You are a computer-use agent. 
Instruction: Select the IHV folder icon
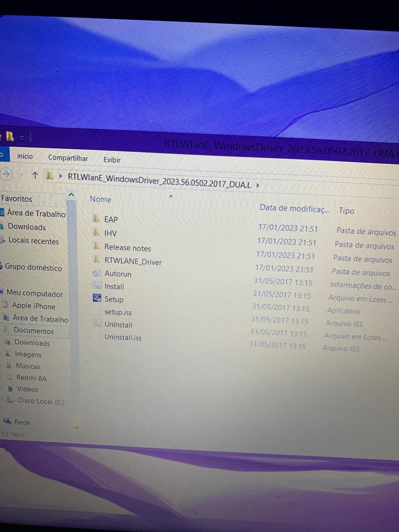point(96,232)
